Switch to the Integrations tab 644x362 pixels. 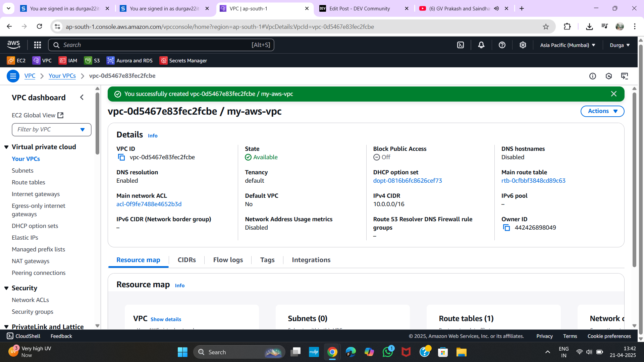click(x=311, y=260)
